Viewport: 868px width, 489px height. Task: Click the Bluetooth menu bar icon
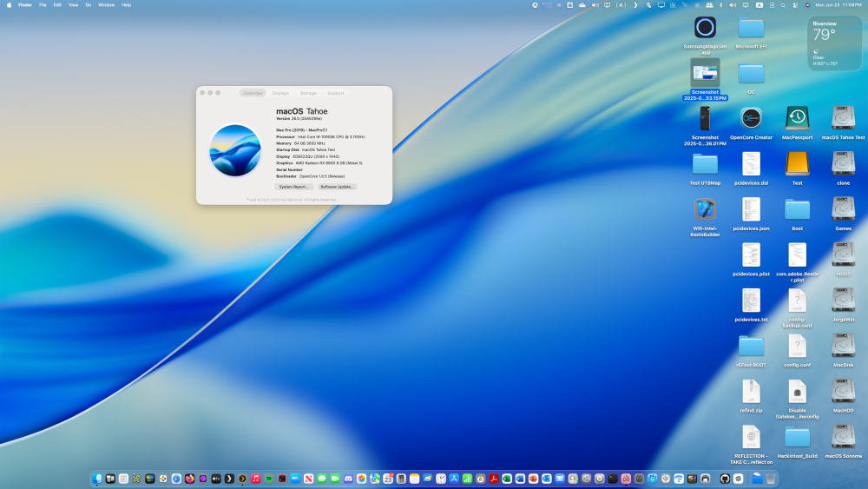point(720,5)
